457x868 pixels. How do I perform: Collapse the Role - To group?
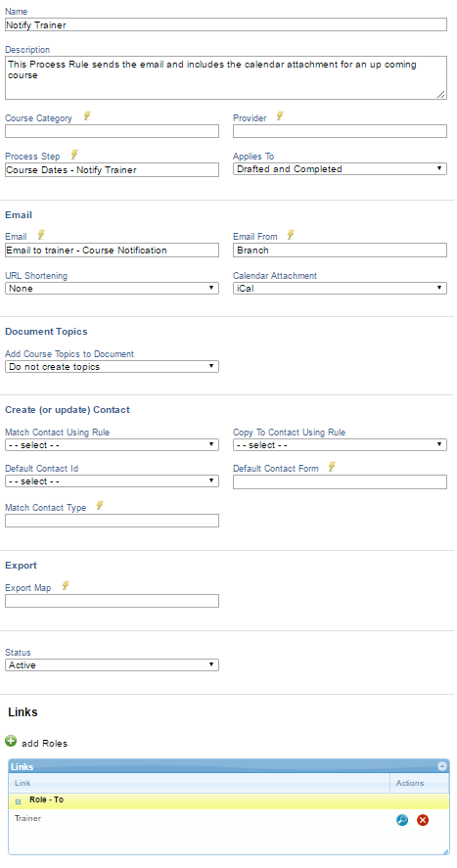[19, 801]
